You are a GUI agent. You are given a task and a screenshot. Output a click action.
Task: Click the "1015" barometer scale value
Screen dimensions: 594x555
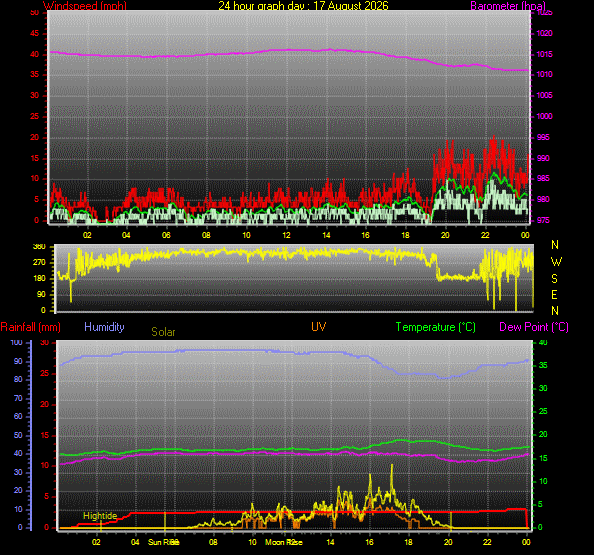[544, 54]
